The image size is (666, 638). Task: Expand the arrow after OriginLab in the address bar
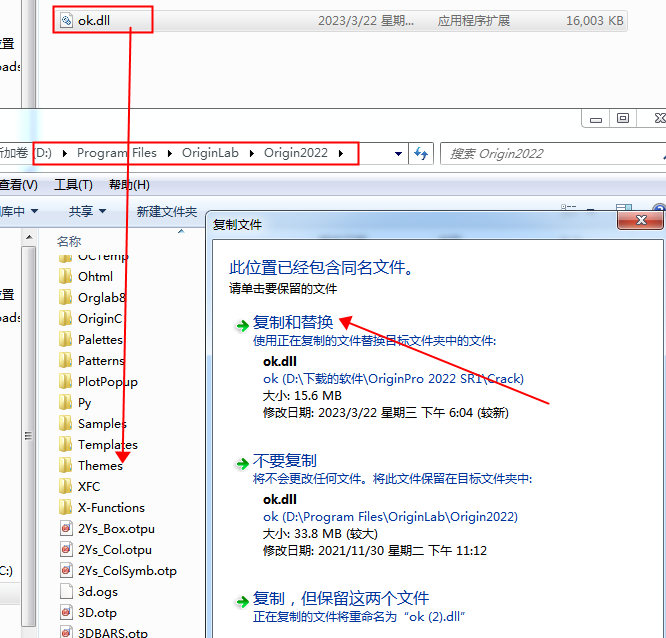251,153
